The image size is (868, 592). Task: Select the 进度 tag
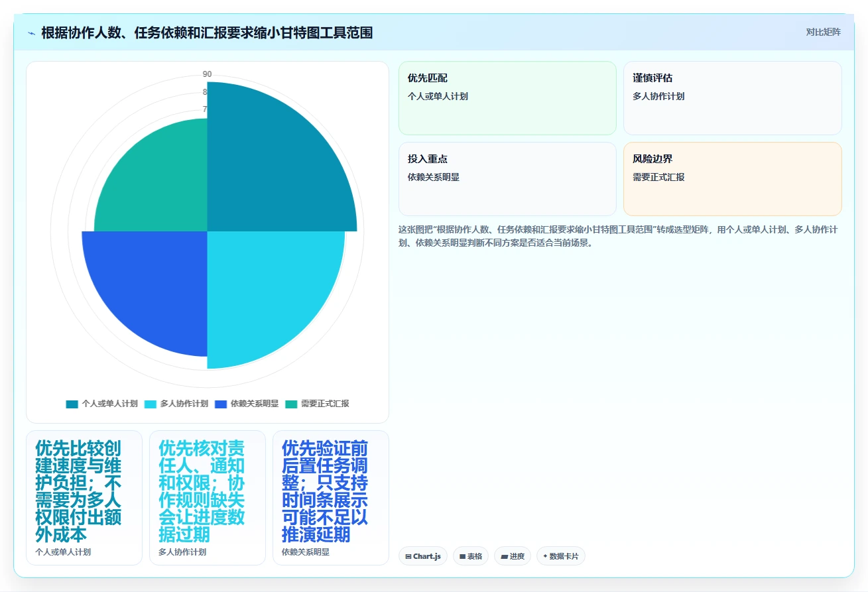513,556
